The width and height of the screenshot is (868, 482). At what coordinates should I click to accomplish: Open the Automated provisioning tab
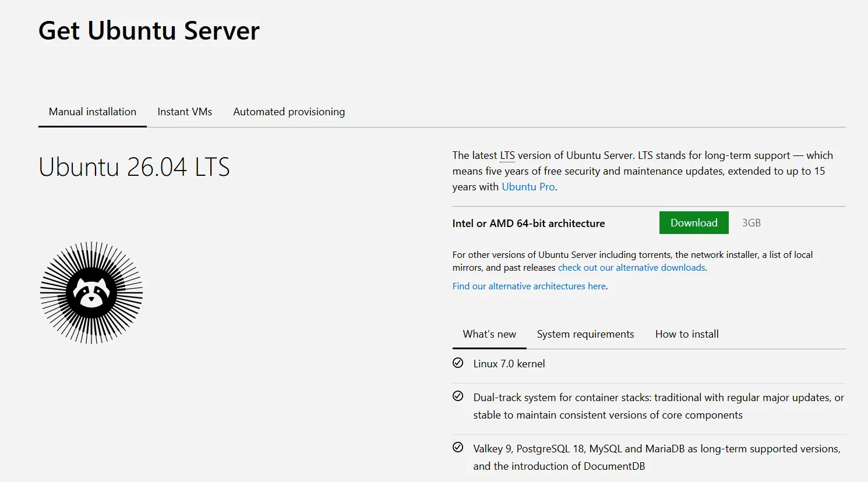(289, 112)
